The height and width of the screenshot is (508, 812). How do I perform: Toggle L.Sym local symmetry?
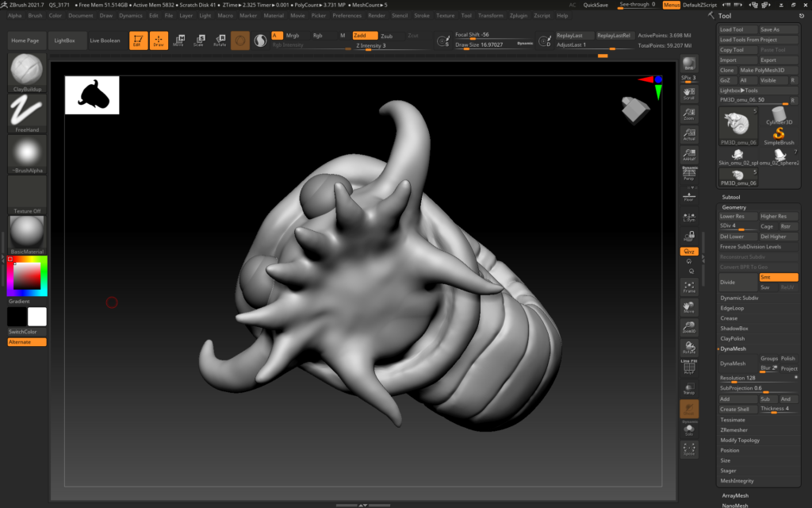click(x=689, y=217)
